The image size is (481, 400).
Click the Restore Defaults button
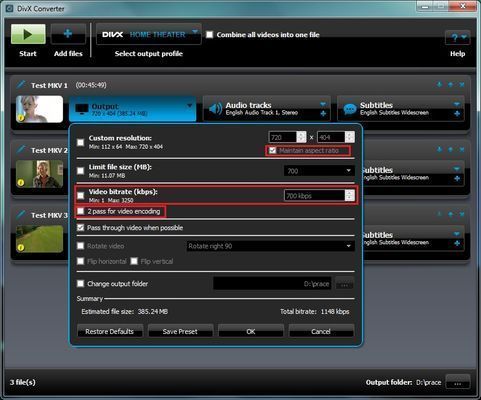tap(110, 331)
